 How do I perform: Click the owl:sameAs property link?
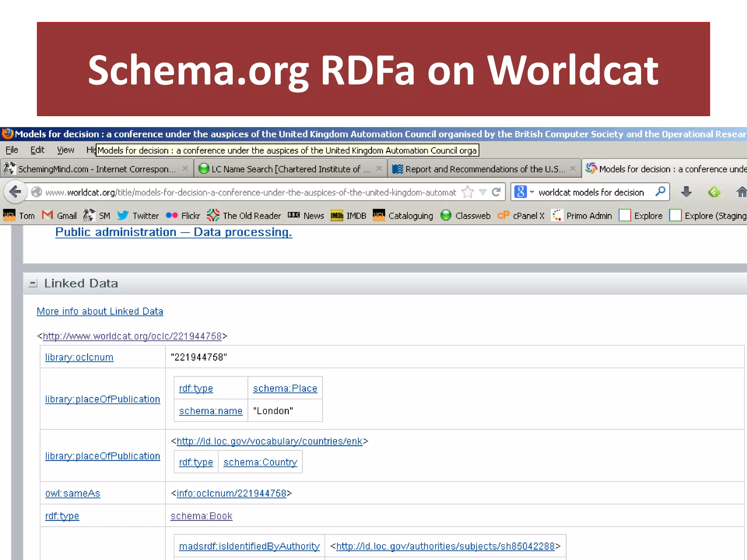[73, 493]
